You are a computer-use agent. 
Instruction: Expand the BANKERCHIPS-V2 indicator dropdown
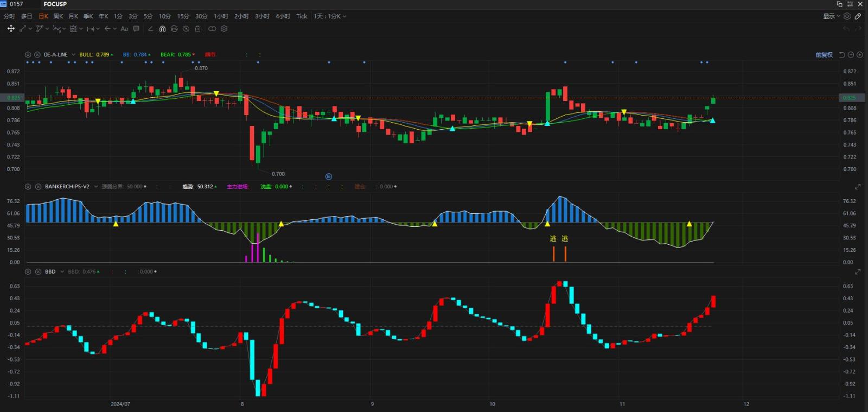tap(96, 187)
